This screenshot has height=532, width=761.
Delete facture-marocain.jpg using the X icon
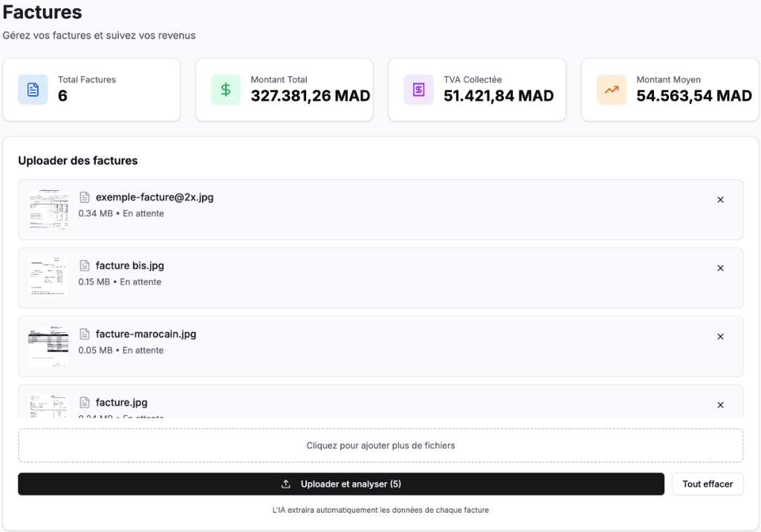(720, 337)
